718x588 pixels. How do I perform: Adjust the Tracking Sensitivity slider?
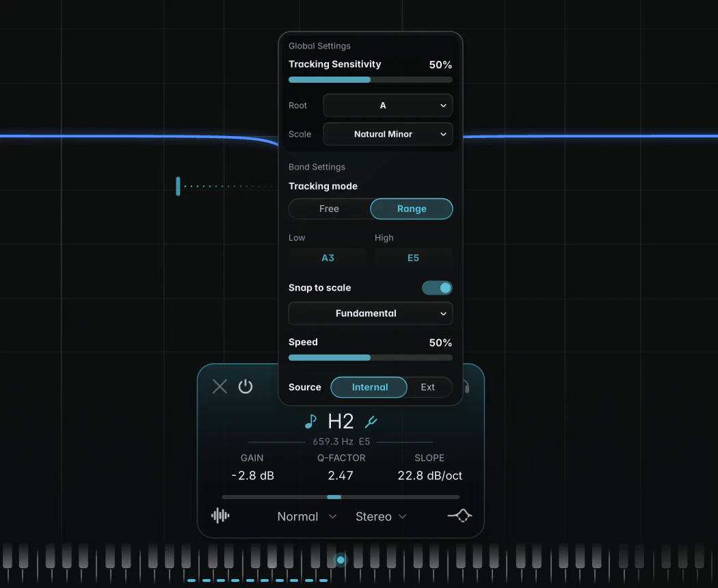(371, 80)
